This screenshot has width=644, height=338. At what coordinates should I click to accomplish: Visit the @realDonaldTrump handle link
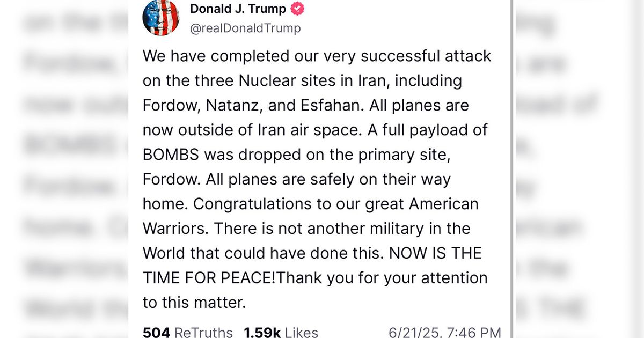click(x=245, y=28)
